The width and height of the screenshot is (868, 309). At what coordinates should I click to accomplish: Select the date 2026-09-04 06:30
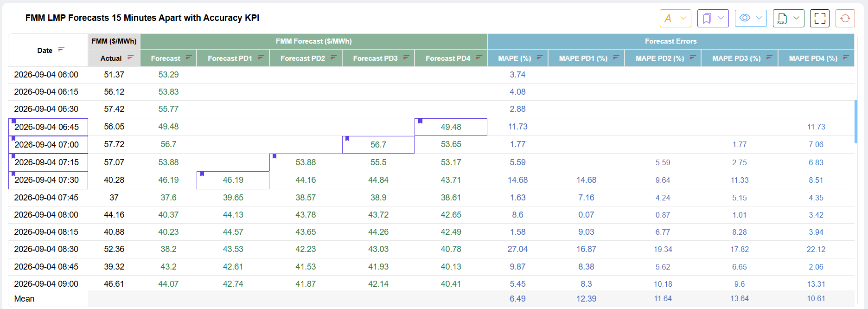tap(46, 109)
